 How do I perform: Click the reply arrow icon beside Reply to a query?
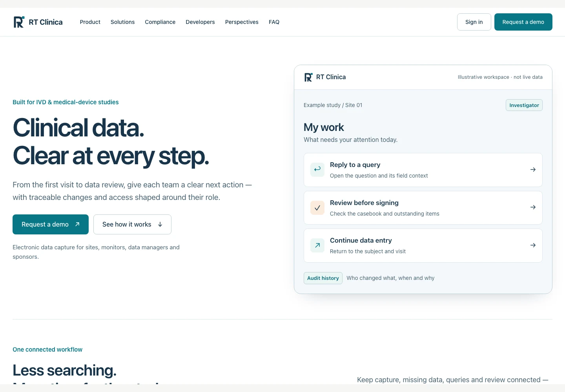coord(317,169)
